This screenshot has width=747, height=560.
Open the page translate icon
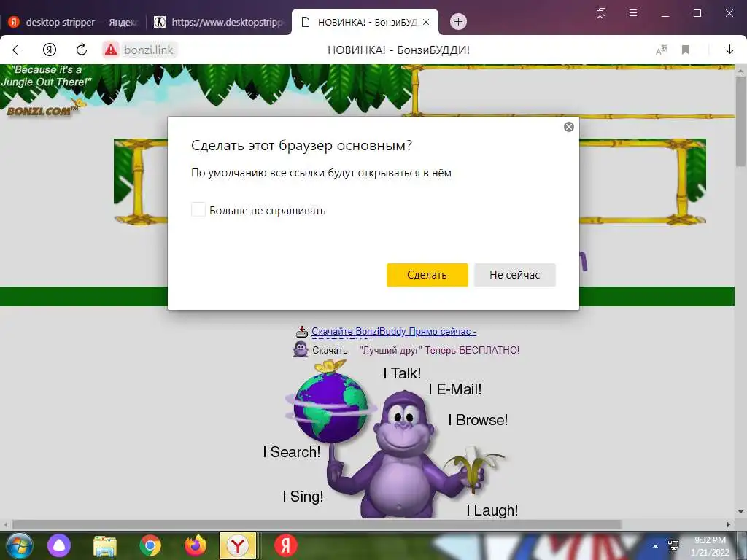click(x=662, y=50)
